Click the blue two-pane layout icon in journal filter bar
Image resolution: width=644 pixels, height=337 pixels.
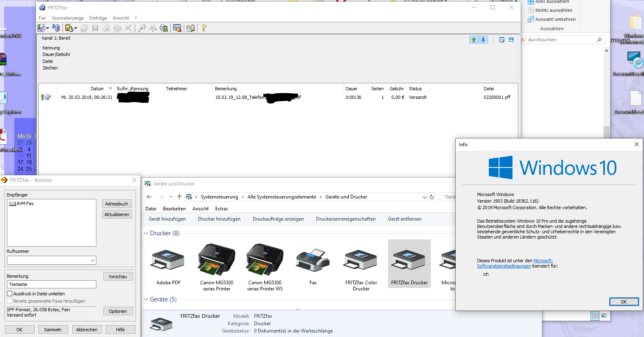click(511, 40)
